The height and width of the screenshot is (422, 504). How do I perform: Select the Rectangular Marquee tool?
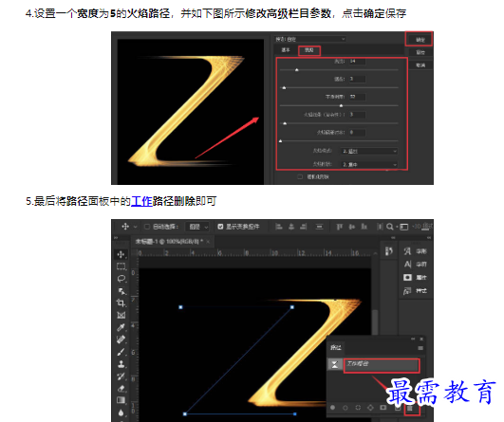pyautogui.click(x=121, y=266)
